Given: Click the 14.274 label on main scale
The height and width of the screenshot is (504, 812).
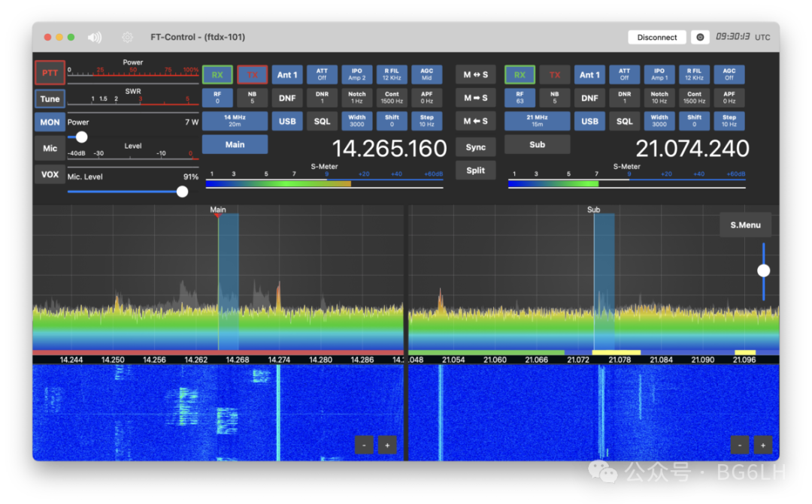Looking at the screenshot, I should click(279, 360).
